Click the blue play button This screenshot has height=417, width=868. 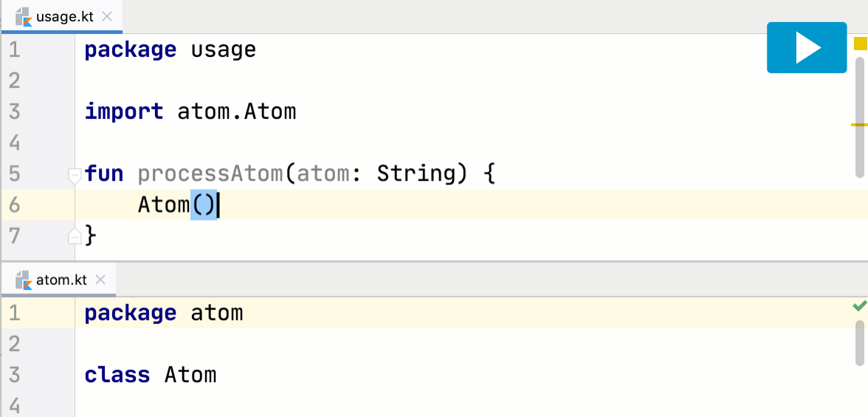pyautogui.click(x=807, y=48)
